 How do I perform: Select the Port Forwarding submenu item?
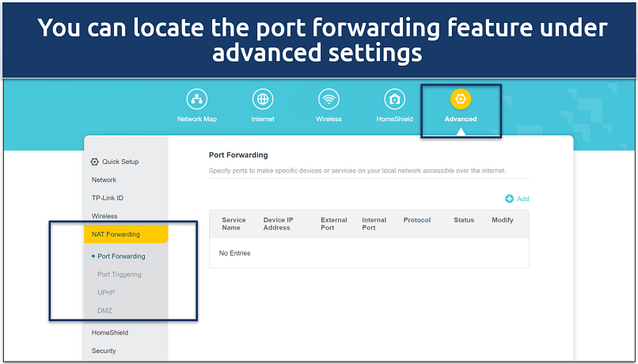pos(121,256)
